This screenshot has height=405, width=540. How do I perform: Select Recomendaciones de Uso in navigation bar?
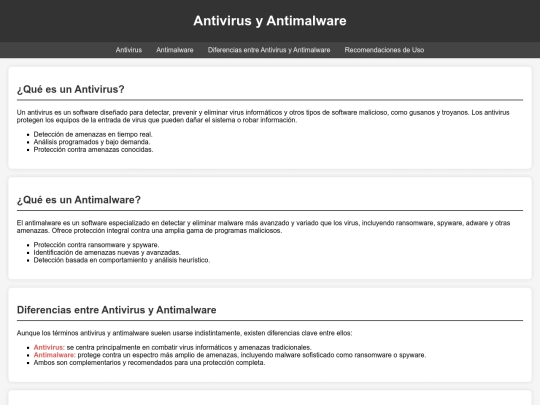[x=384, y=50]
